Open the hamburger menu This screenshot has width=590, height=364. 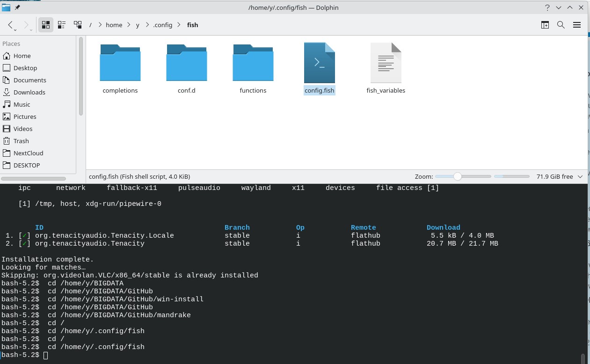[576, 25]
